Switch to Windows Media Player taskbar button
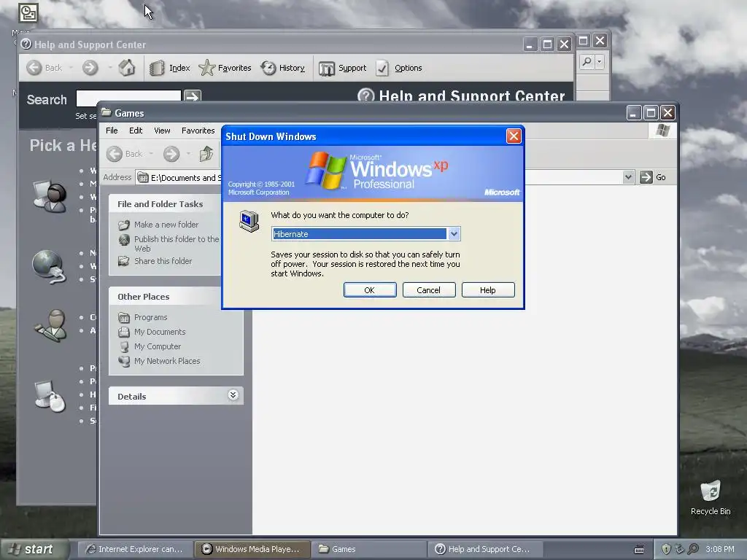The height and width of the screenshot is (560, 747). coord(252,549)
